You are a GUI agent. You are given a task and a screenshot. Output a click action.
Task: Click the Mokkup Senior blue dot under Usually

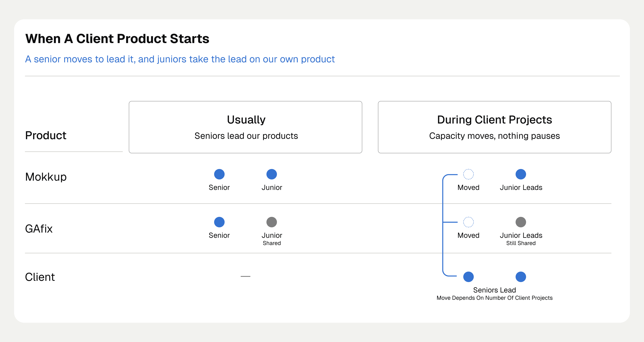tap(219, 174)
